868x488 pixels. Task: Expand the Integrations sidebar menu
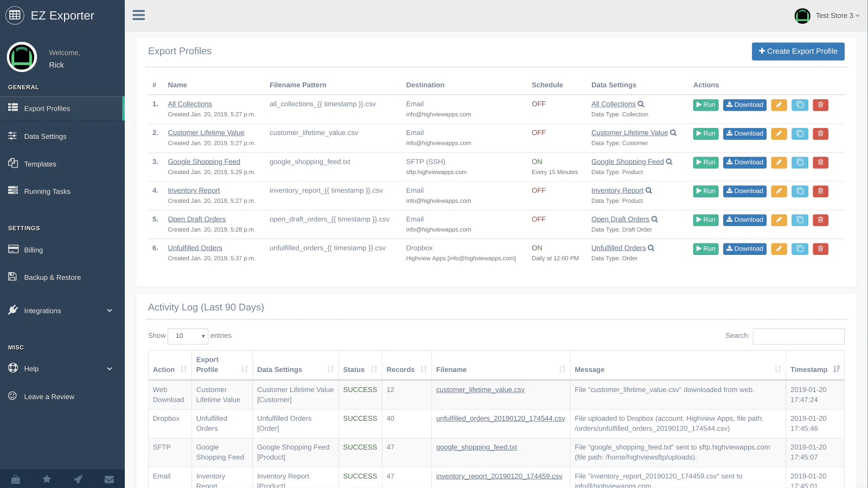(x=62, y=311)
